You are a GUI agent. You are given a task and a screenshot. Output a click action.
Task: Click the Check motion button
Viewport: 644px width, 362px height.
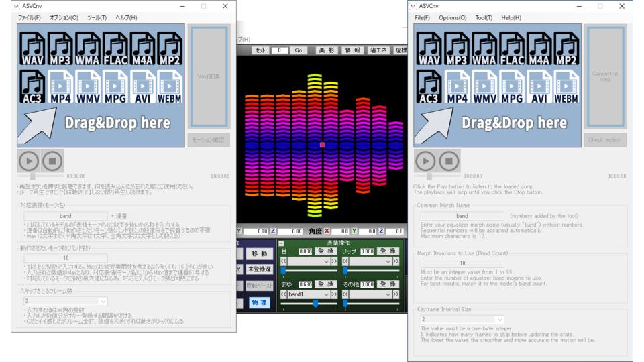(605, 140)
